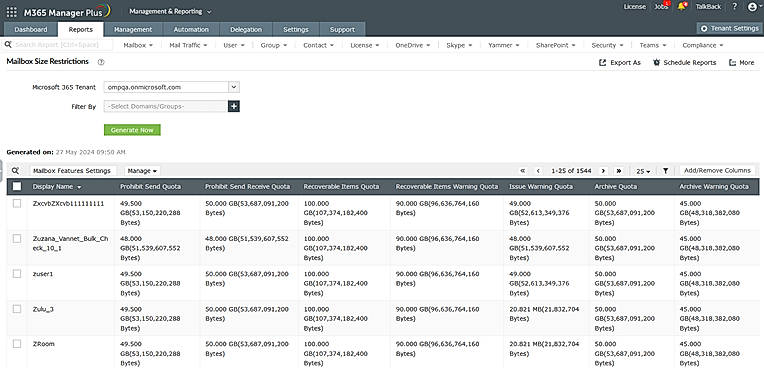Check the ZxcvbZXcvb111111111 row checkbox
Viewport: 764px width, 368px height.
[x=17, y=204]
